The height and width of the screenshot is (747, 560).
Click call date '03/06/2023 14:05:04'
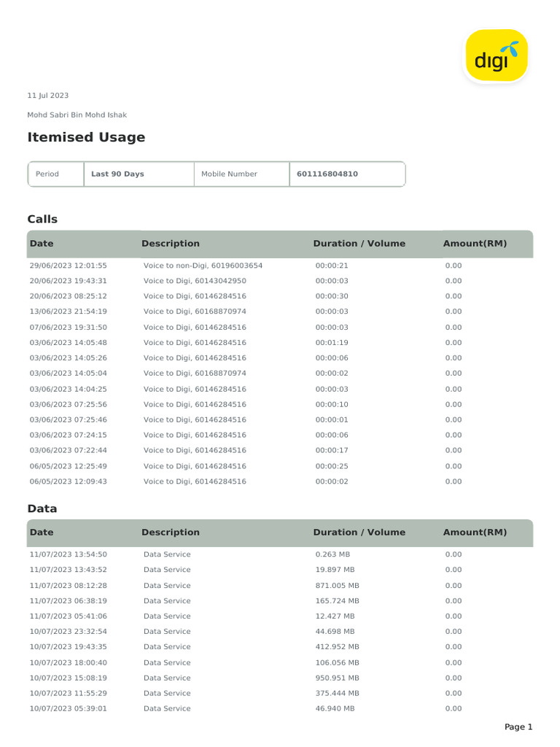[68, 373]
